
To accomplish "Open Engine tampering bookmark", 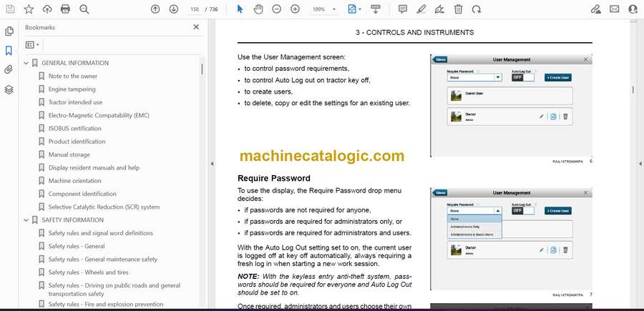I will click(x=72, y=89).
